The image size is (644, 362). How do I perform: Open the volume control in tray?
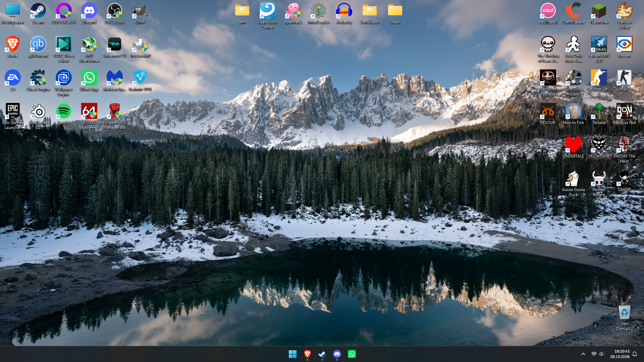click(601, 354)
